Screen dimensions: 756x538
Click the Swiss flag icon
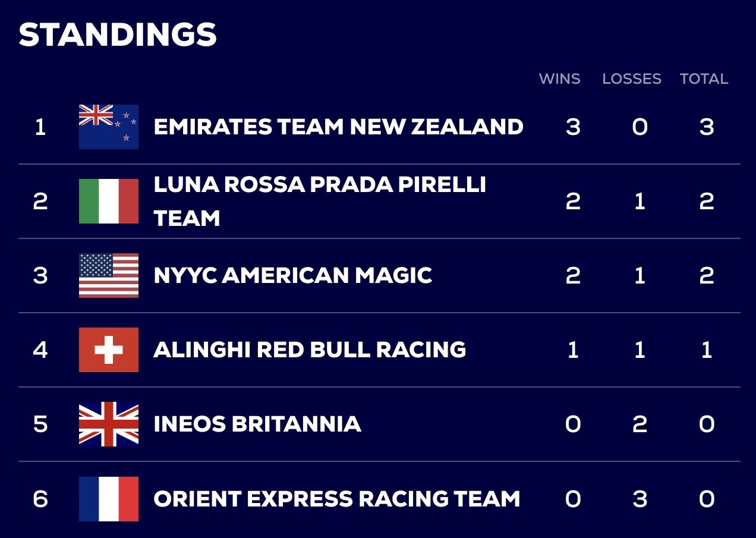coord(109,350)
